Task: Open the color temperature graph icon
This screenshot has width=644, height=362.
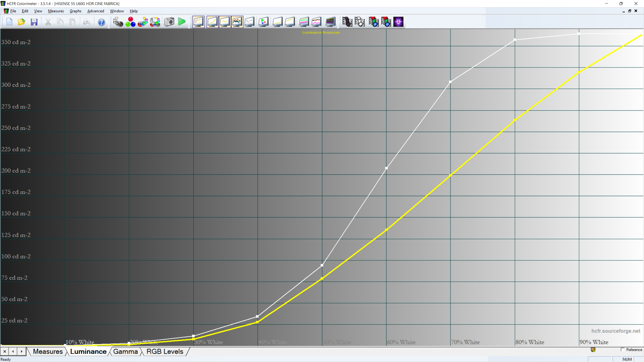Action: tap(249, 22)
